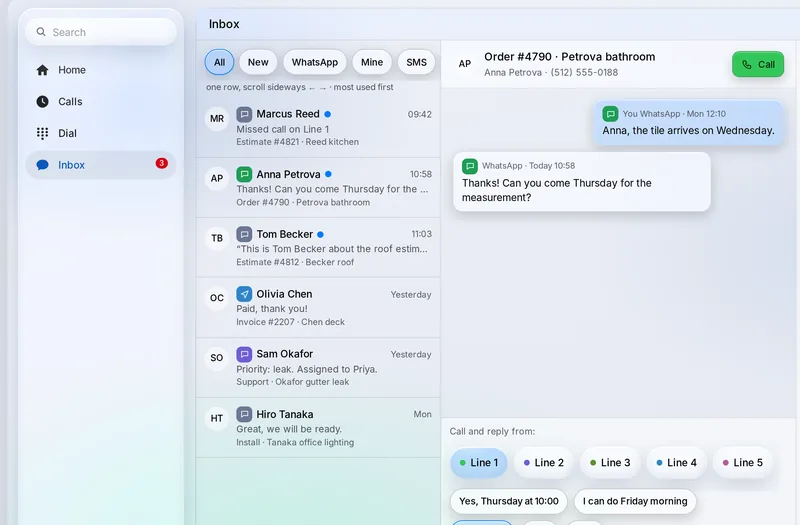
Task: Filter the inbox by SMS
Action: click(x=416, y=62)
